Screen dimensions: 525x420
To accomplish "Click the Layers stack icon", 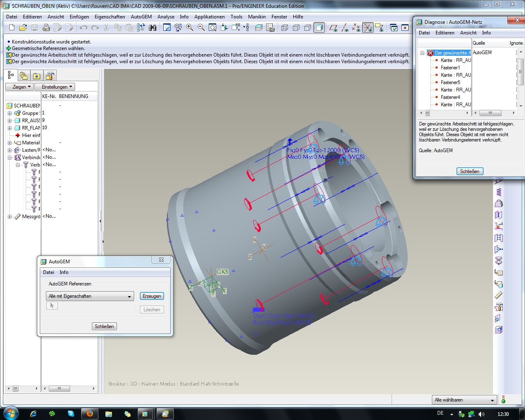I will tap(258, 27).
